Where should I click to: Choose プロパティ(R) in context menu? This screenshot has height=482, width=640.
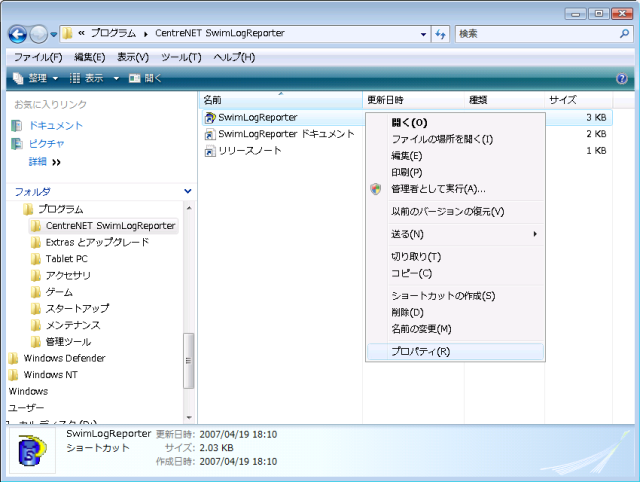456,351
